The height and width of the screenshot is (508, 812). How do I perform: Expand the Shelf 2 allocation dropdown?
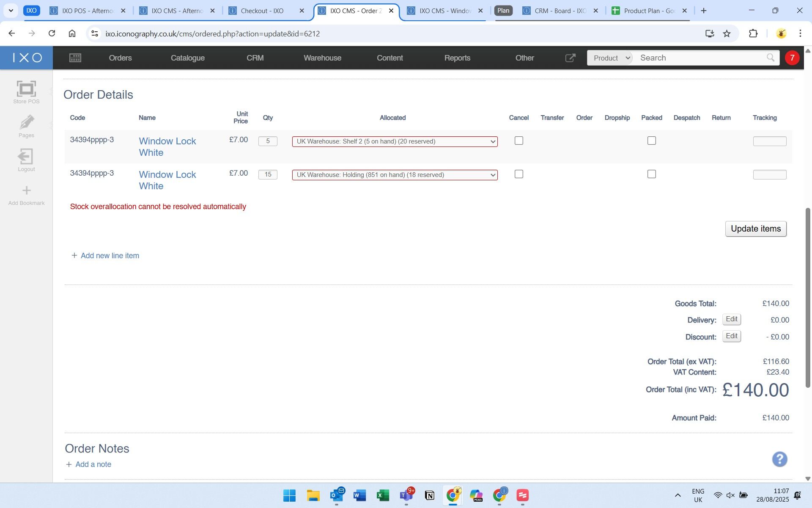point(395,141)
